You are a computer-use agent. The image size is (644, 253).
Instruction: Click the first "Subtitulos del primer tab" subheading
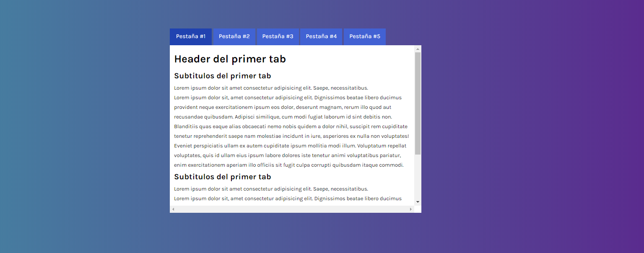223,76
